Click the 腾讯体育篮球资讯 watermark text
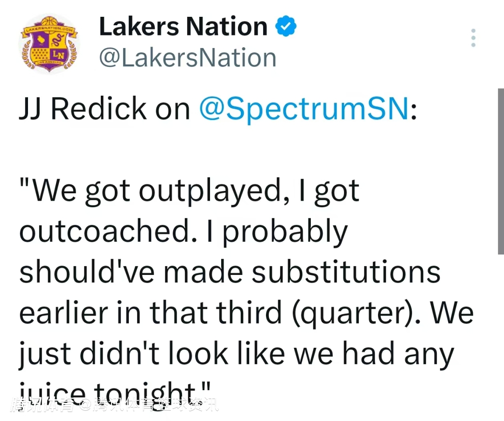 tap(156, 404)
